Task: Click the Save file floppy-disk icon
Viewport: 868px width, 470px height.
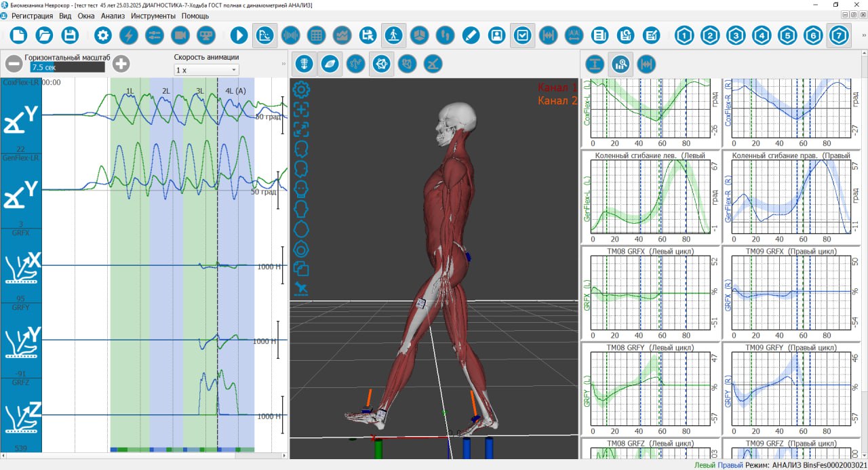Action: (x=69, y=35)
